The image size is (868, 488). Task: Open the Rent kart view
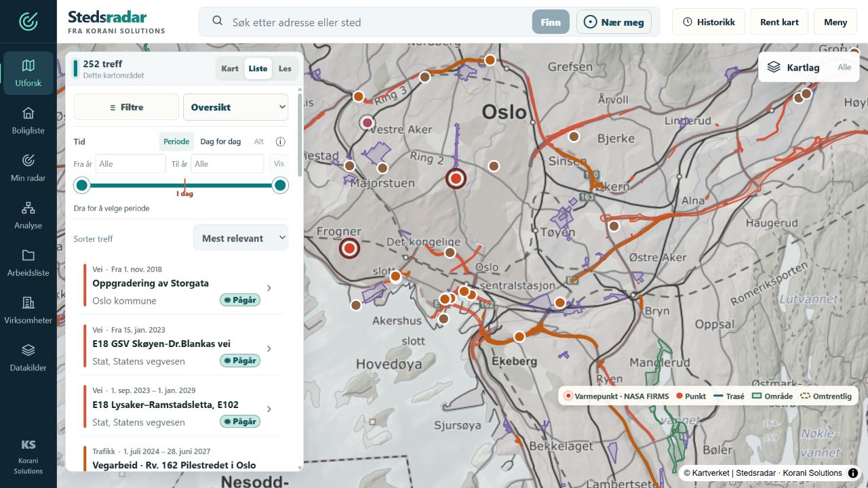coord(779,22)
